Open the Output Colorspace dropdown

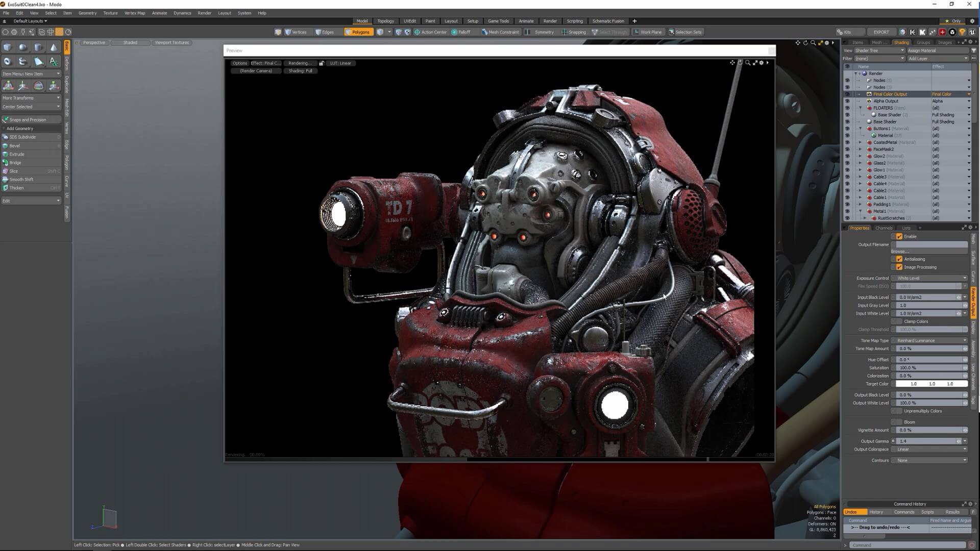pyautogui.click(x=932, y=449)
